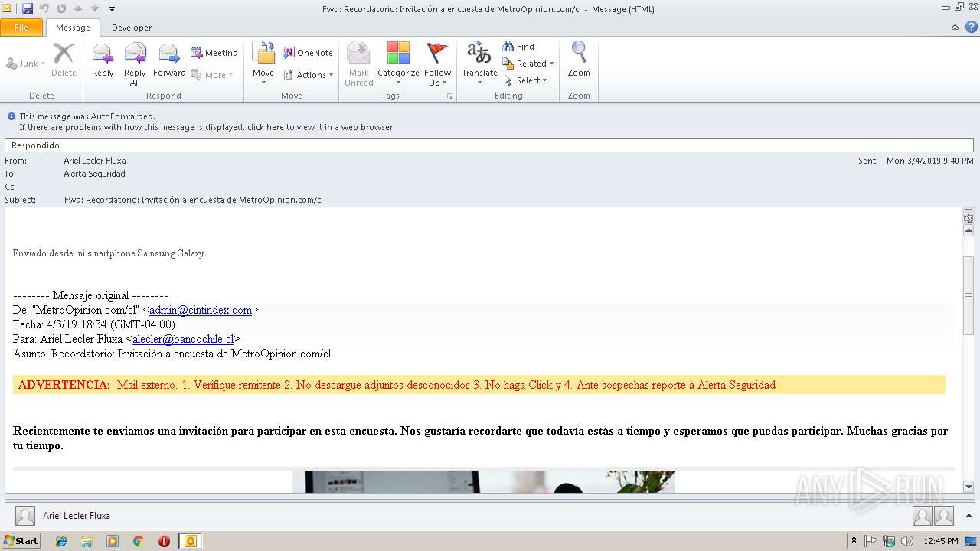This screenshot has width=980, height=551.
Task: Open Windows Explorer from taskbar
Action: click(87, 541)
